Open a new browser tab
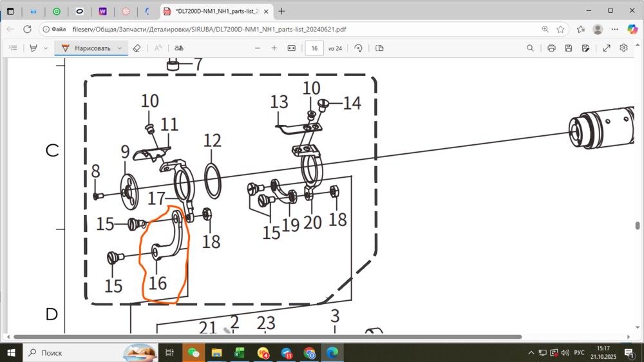The image size is (644, 362). click(281, 11)
